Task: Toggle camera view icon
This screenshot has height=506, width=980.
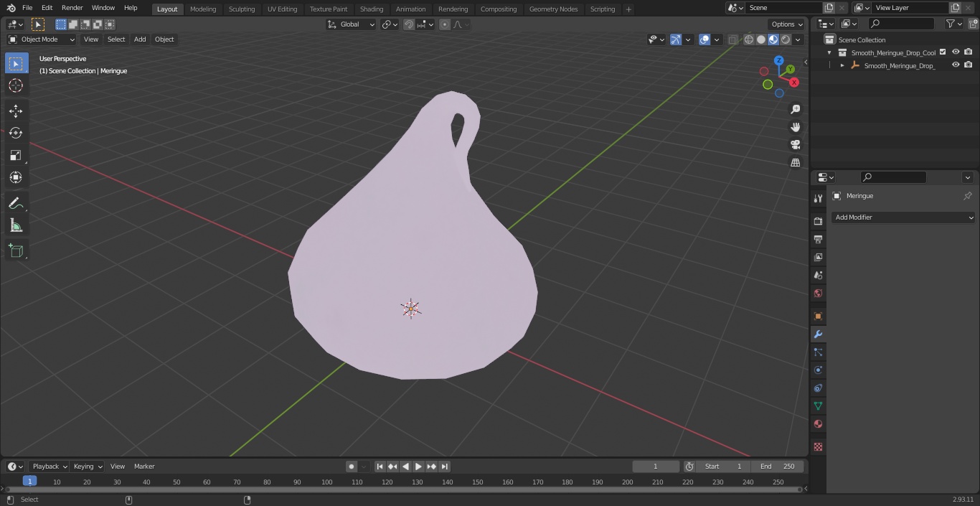Action: pos(795,145)
